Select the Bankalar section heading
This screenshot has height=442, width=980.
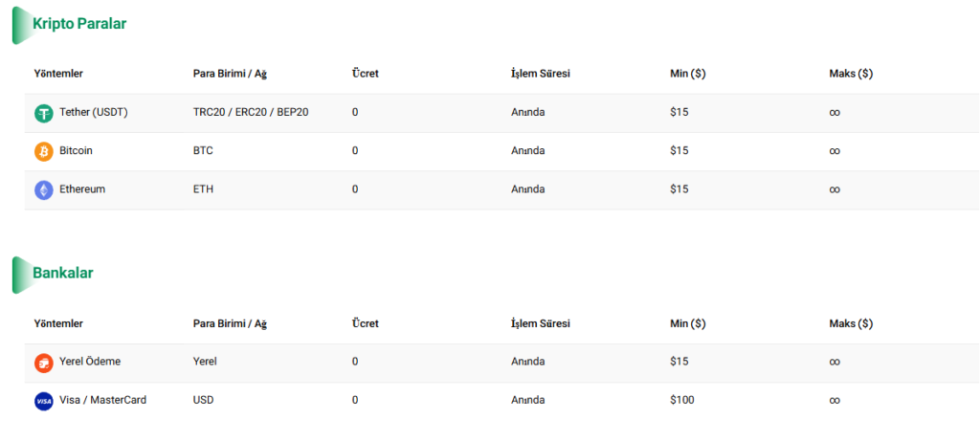(x=63, y=274)
